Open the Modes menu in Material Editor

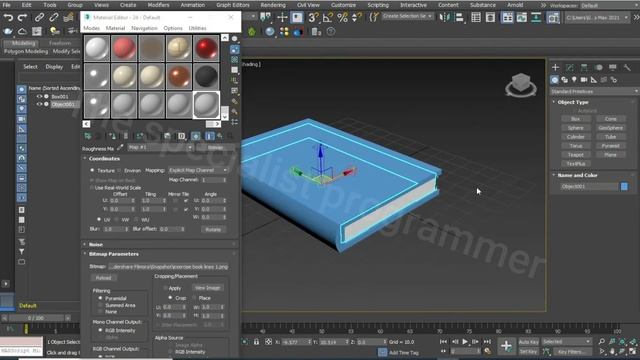pyautogui.click(x=91, y=28)
